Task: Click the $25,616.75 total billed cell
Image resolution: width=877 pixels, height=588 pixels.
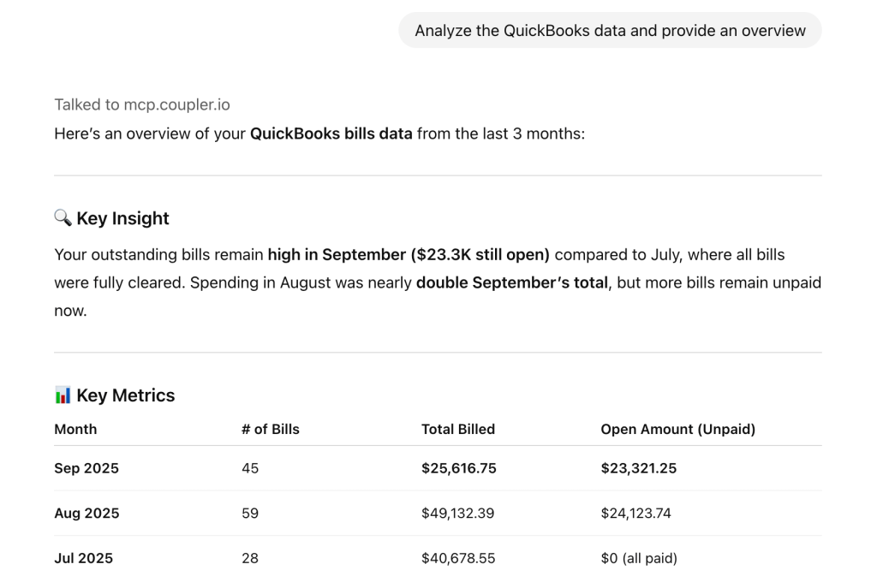Action: (458, 468)
